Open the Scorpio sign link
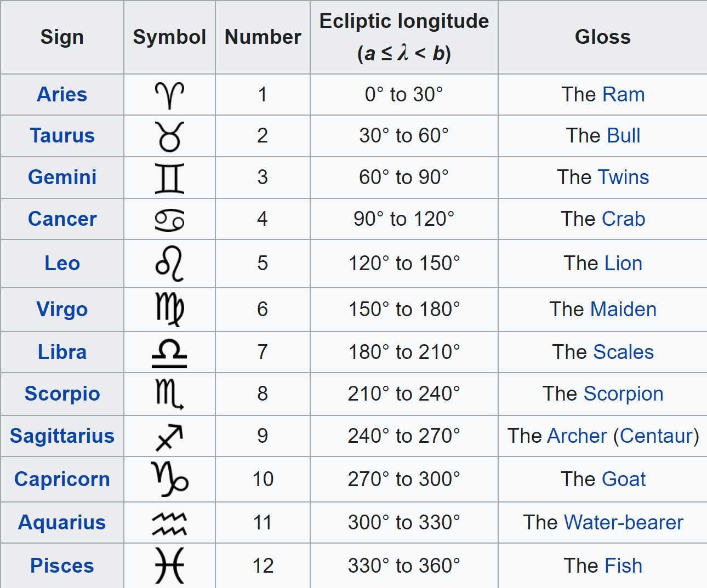Viewport: 707px width, 588px height. point(62,393)
